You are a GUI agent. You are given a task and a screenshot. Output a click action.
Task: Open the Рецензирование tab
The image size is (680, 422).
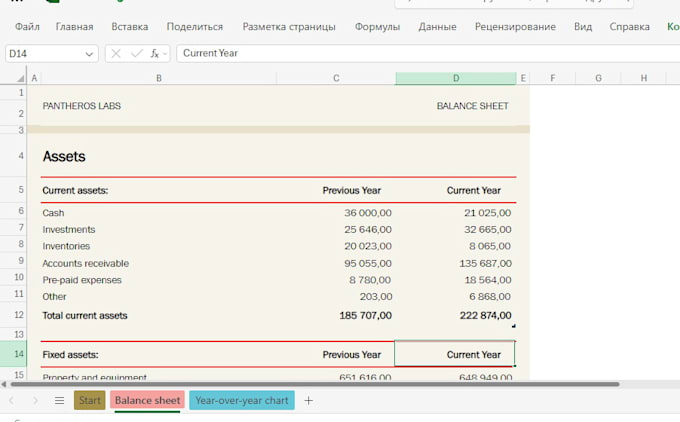click(x=515, y=27)
